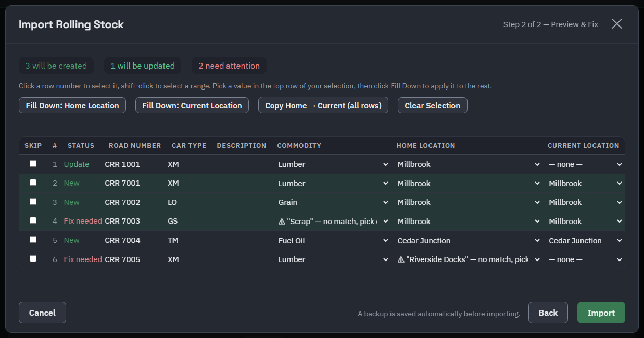Click the Current Location column header

(584, 146)
